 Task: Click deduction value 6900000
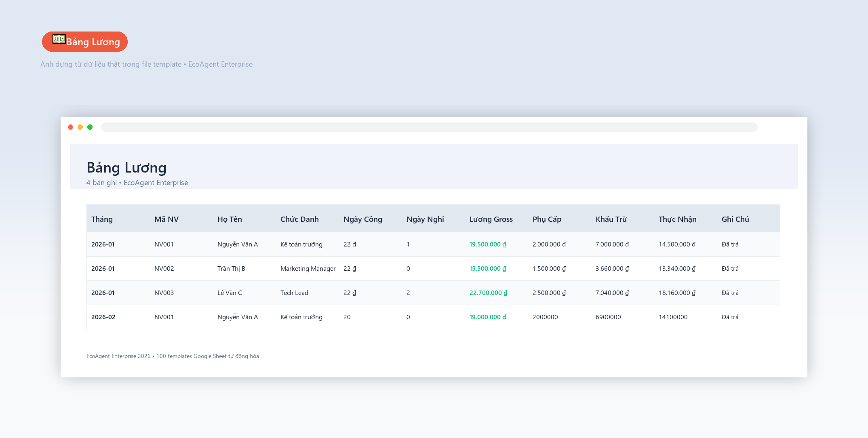pos(608,317)
